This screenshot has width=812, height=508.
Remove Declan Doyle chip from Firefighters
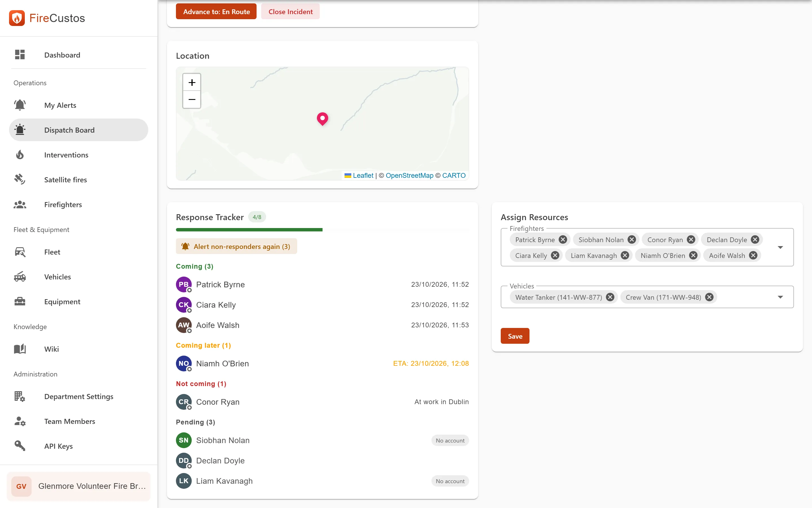pyautogui.click(x=755, y=240)
